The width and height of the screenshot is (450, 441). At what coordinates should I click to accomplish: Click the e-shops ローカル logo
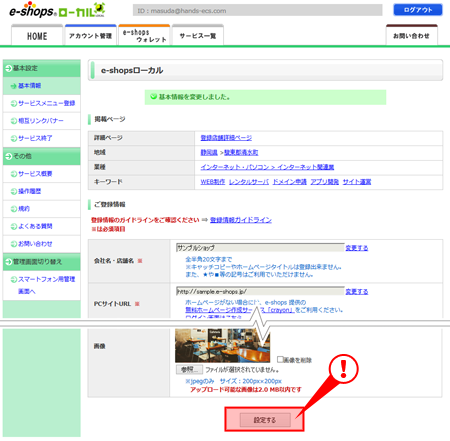(x=57, y=10)
